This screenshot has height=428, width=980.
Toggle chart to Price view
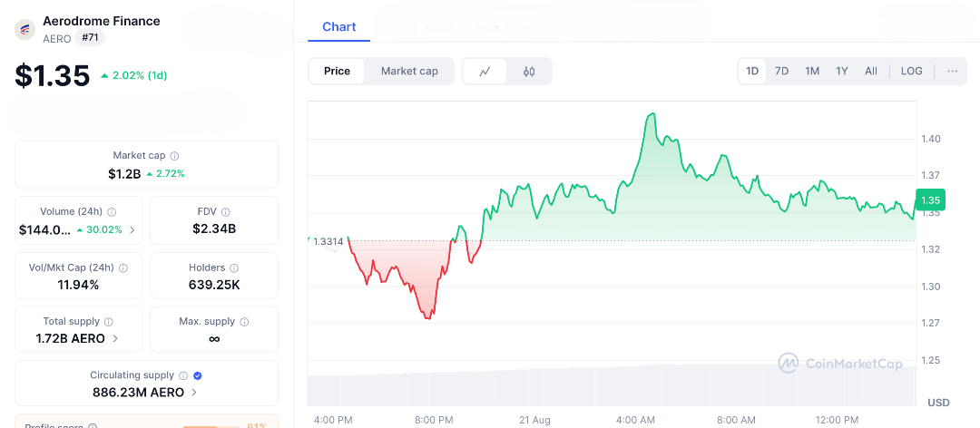337,72
